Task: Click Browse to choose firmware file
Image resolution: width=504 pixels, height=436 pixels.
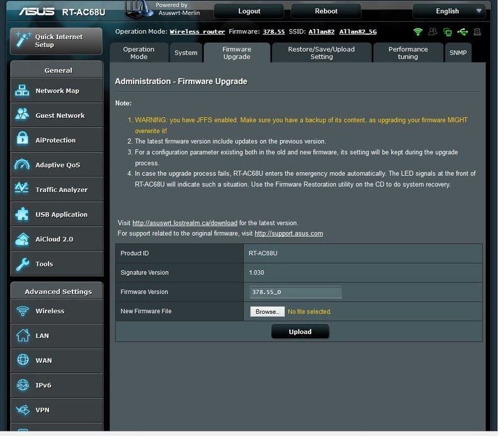Action: 267,311
